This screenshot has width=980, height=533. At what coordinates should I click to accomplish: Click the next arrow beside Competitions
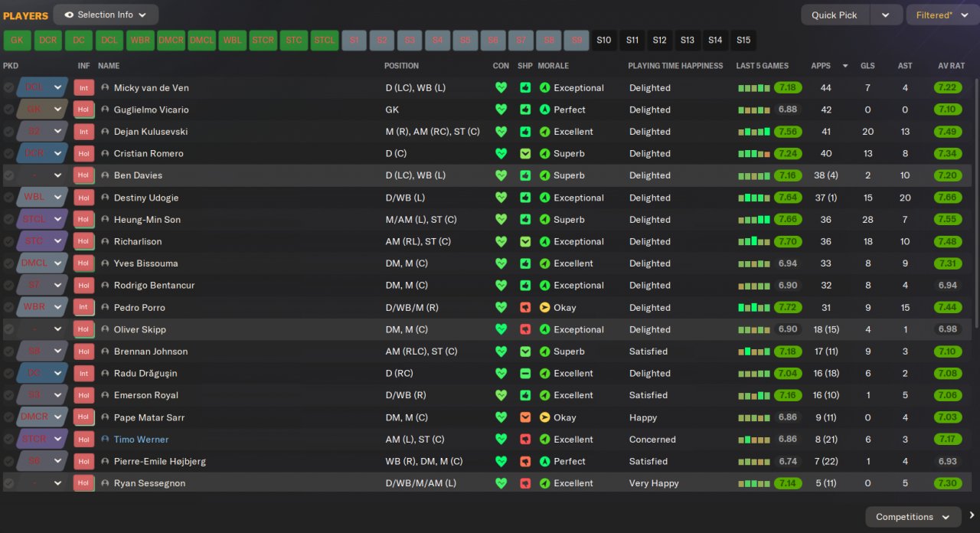[972, 515]
